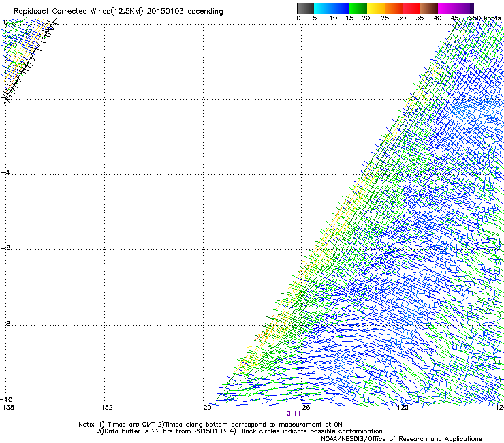This screenshot has height=443, width=504.
Task: Click the longitude label -132
Action: 104,408
